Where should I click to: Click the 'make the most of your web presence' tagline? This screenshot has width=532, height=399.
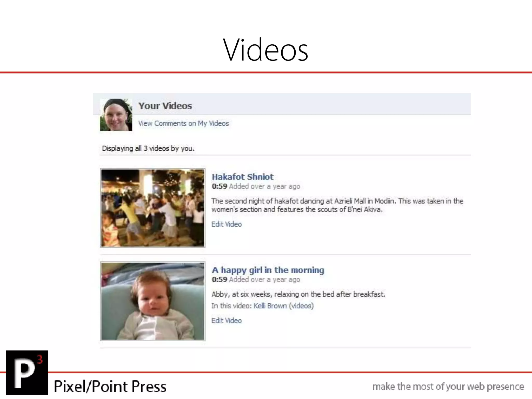click(x=448, y=387)
